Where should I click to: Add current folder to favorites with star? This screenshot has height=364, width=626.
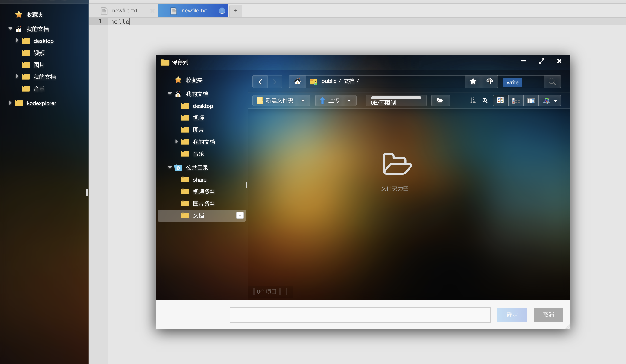tap(473, 81)
